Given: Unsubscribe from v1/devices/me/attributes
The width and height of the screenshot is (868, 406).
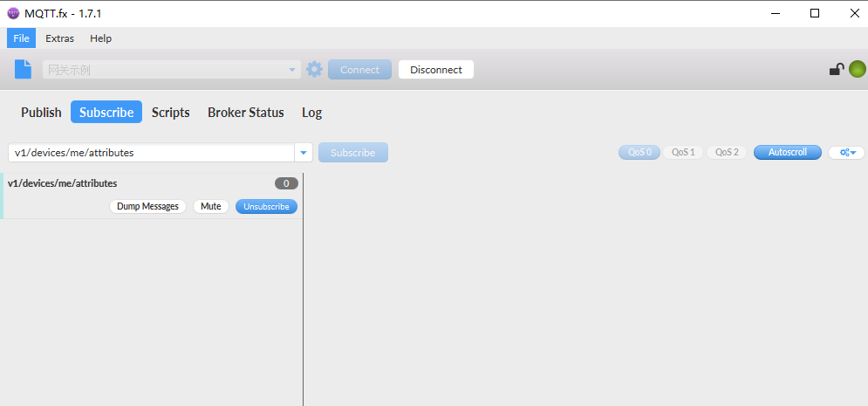Looking at the screenshot, I should click(x=267, y=207).
